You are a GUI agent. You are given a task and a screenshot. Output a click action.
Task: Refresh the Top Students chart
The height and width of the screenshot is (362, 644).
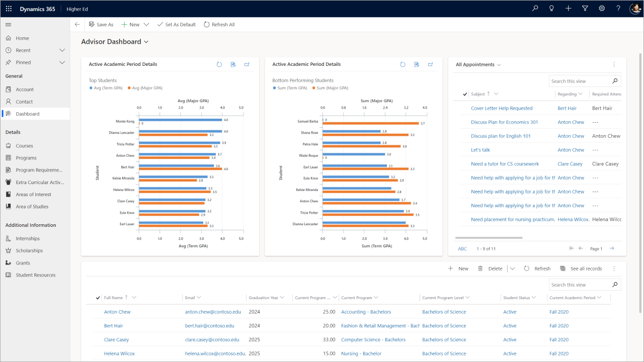pos(219,64)
